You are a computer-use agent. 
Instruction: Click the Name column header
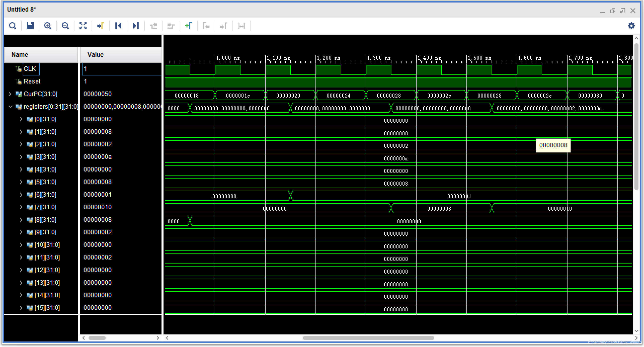point(20,55)
